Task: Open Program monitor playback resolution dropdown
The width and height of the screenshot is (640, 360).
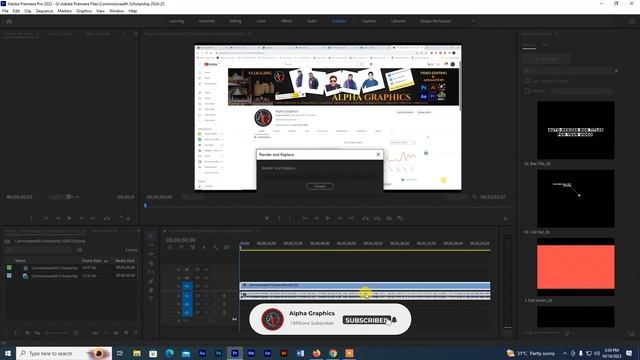Action: tap(457, 197)
